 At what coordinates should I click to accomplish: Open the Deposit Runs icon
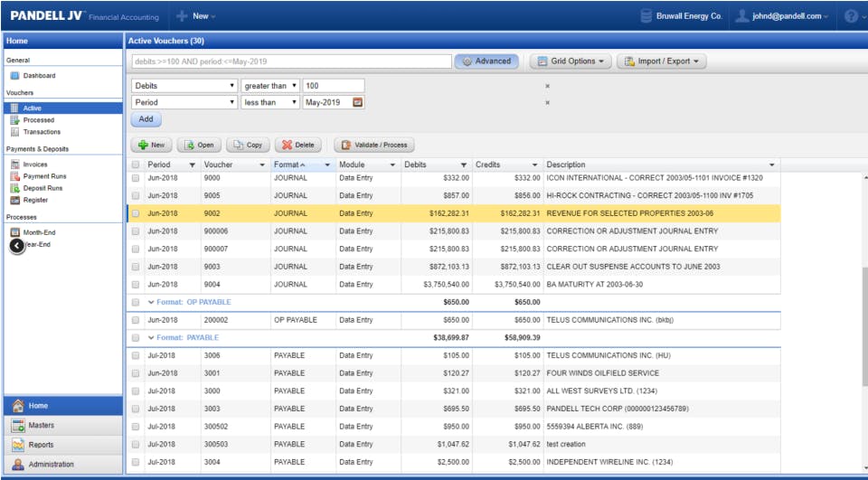coord(15,188)
